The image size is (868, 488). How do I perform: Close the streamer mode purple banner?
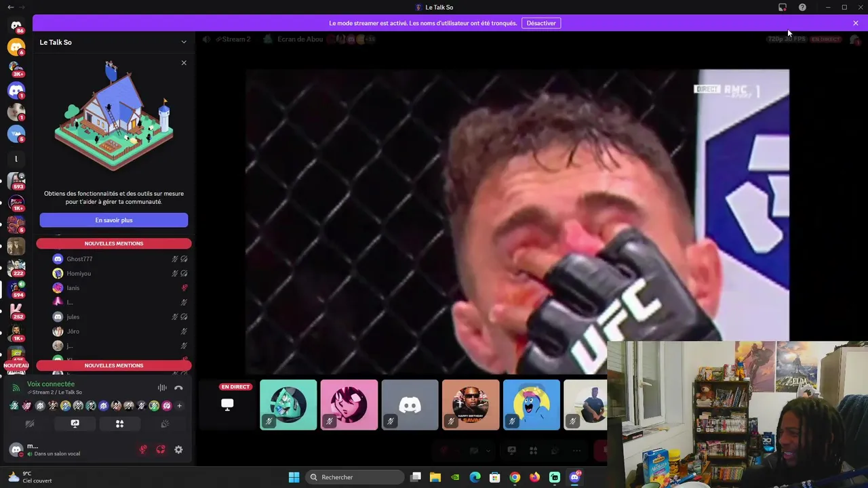[x=856, y=23]
